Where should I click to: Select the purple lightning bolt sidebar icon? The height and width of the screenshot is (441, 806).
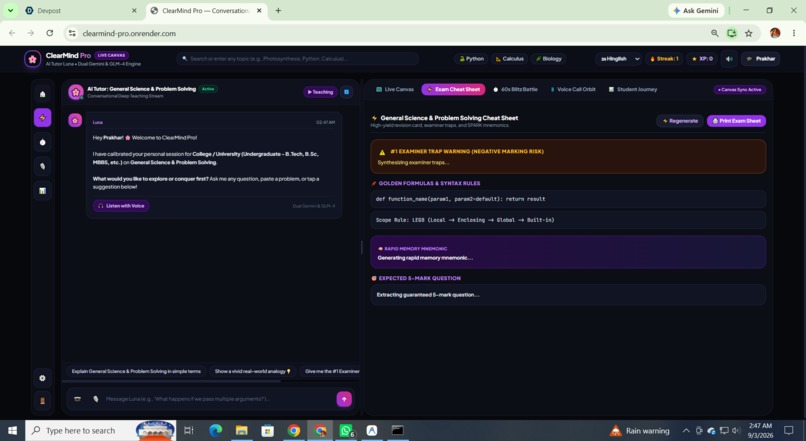43,118
